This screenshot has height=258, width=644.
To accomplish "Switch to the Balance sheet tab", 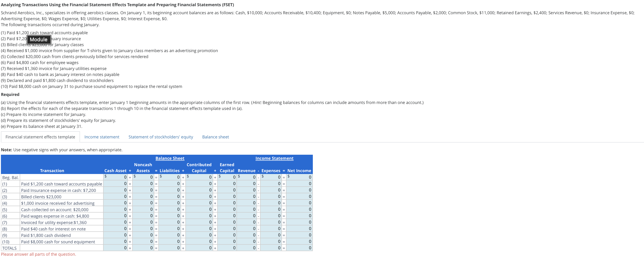I will [x=215, y=137].
